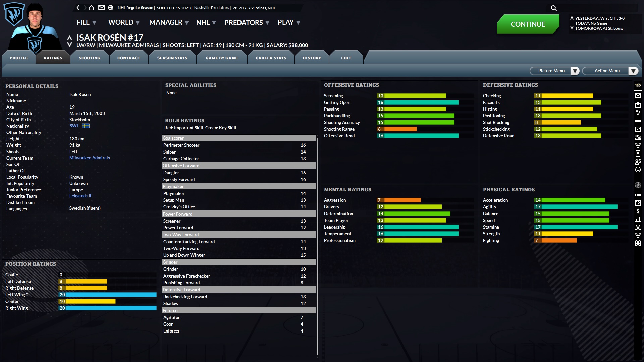Image resolution: width=644 pixels, height=362 pixels.
Task: Switch to the CAREER STATS tab
Action: 271,58
